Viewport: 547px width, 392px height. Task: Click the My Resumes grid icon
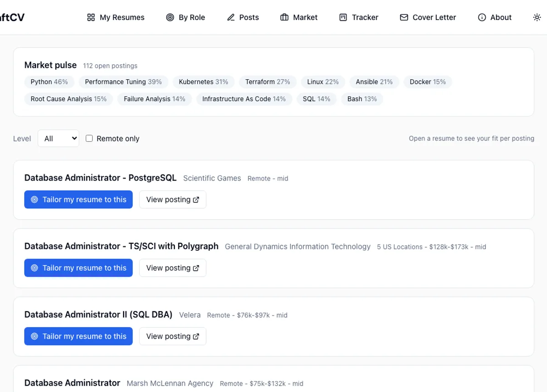pos(91,17)
